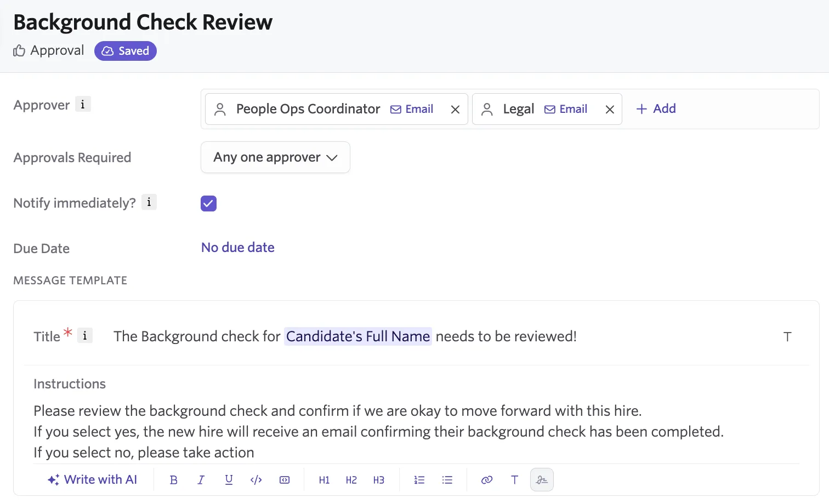Screen dimensions: 829x504
Task: Apply H2 heading style
Action: coord(351,480)
